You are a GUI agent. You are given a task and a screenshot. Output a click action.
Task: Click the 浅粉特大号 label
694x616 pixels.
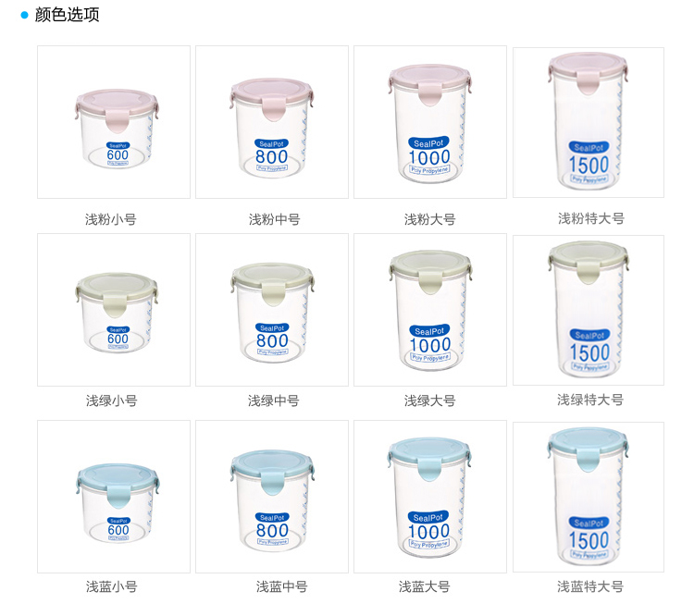point(591,218)
